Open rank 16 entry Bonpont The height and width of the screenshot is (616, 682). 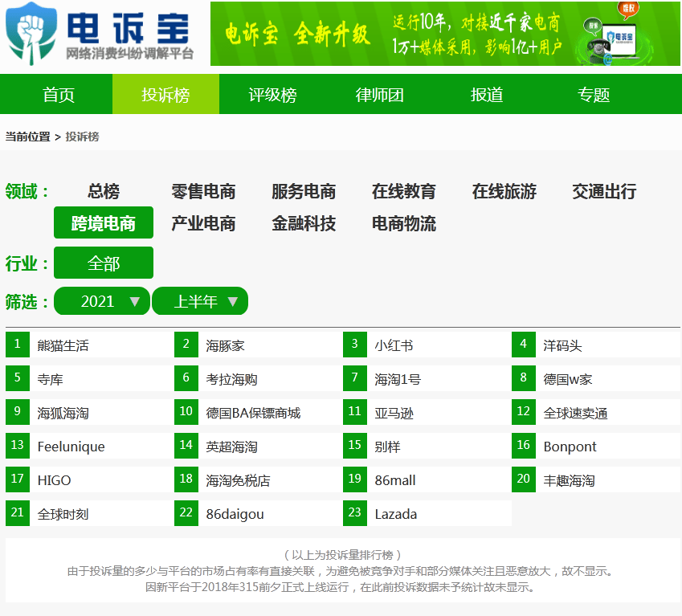pos(596,446)
